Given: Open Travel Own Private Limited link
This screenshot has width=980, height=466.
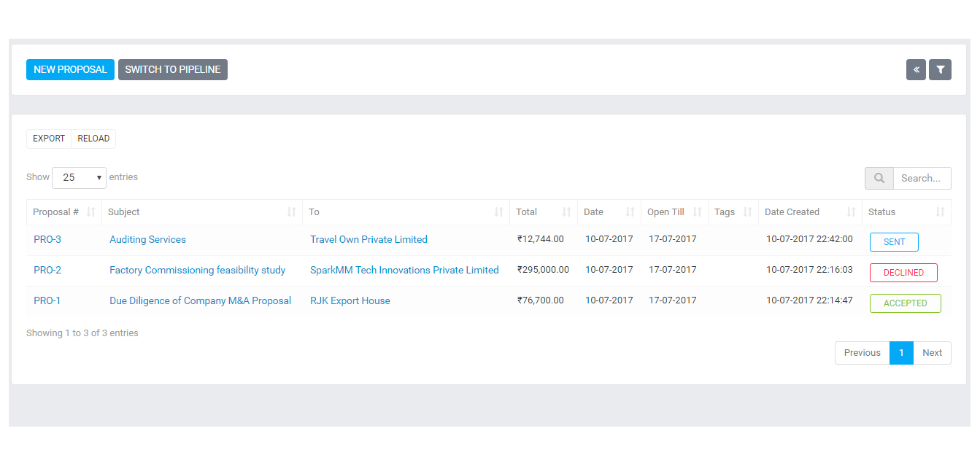Looking at the screenshot, I should click(369, 239).
